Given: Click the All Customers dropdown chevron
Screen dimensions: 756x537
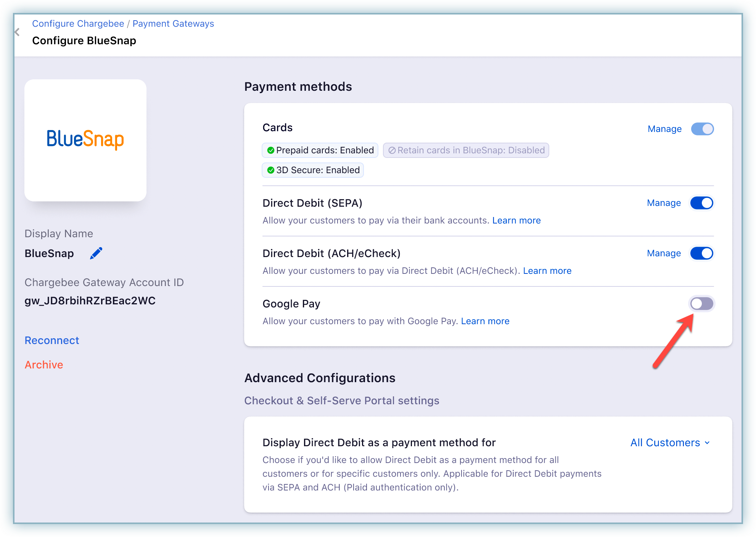Looking at the screenshot, I should tap(707, 443).
